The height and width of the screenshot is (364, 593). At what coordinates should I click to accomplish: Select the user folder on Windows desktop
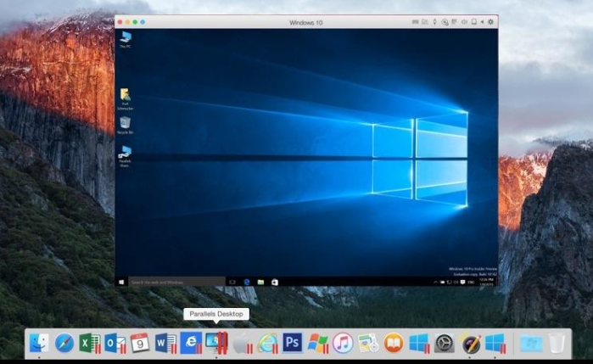126,99
